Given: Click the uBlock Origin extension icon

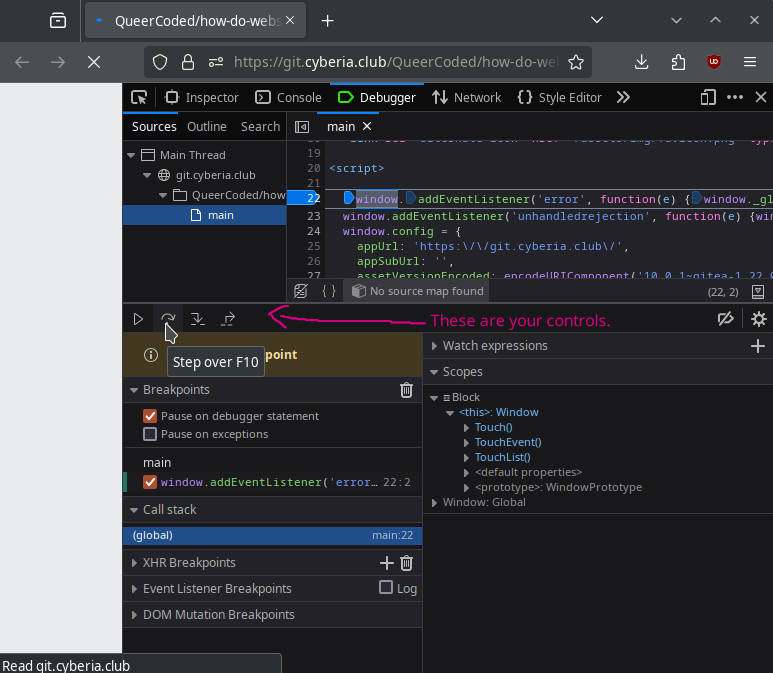Looking at the screenshot, I should [x=714, y=62].
